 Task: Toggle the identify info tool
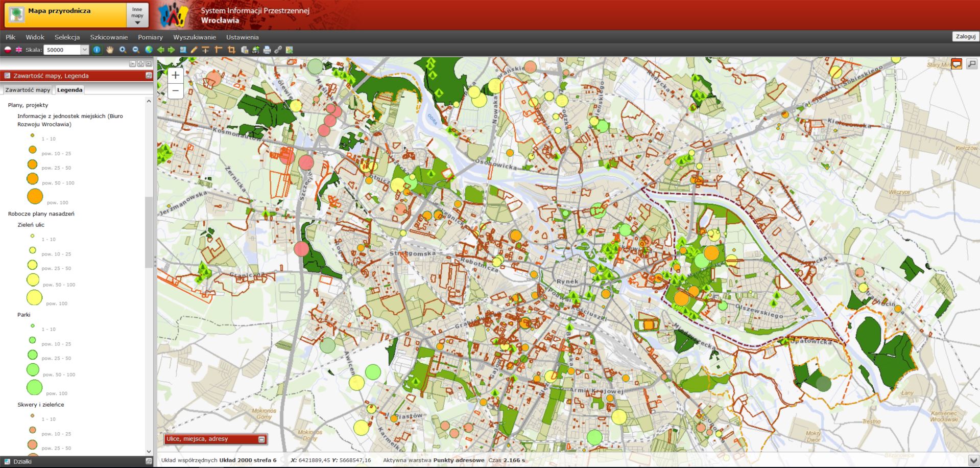[97, 50]
